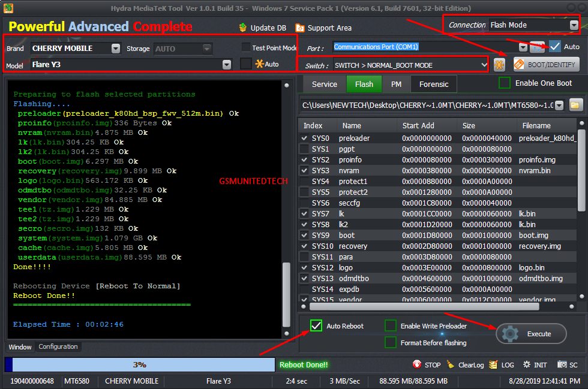Image resolution: width=588 pixels, height=389 pixels.
Task: Uncheck the SYS0 preloader partition
Action: click(x=304, y=138)
